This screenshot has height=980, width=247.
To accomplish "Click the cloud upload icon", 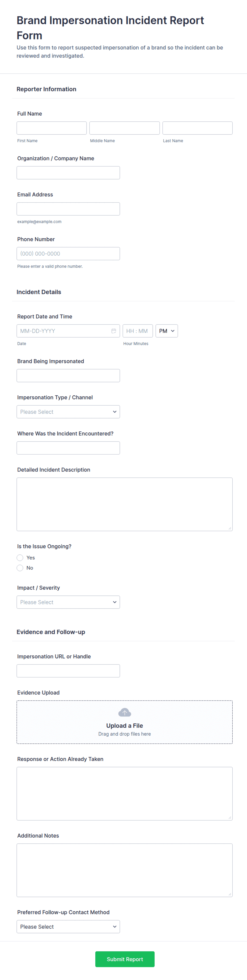I will point(125,712).
